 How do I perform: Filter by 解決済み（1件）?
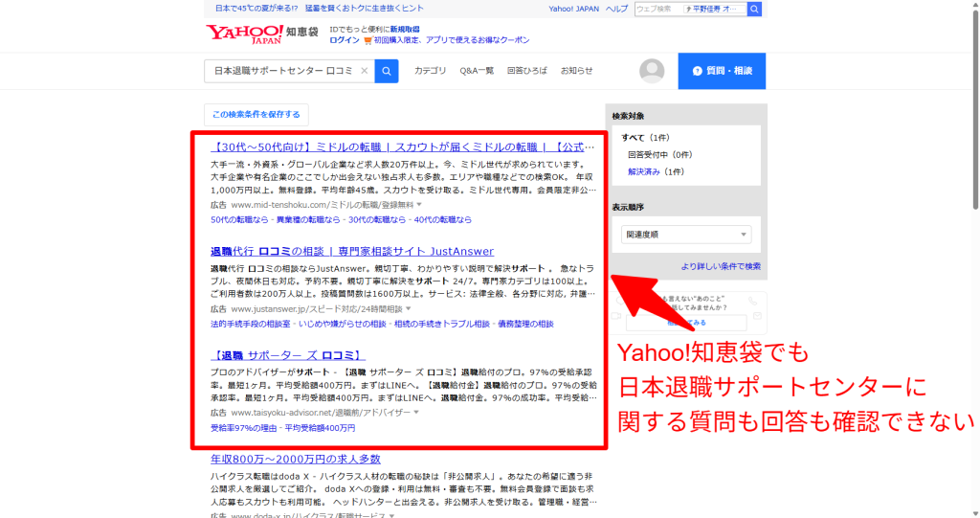coord(656,171)
